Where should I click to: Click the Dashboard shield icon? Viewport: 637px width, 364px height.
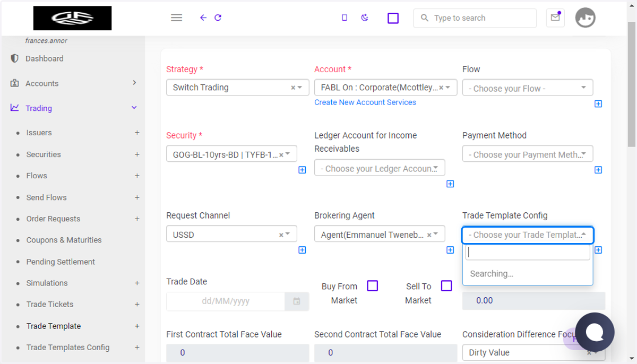[x=14, y=58]
